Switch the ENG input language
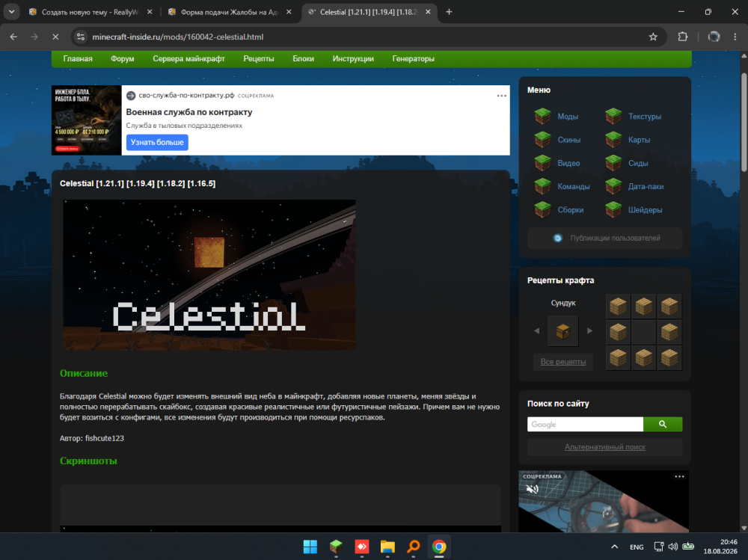 point(637,547)
